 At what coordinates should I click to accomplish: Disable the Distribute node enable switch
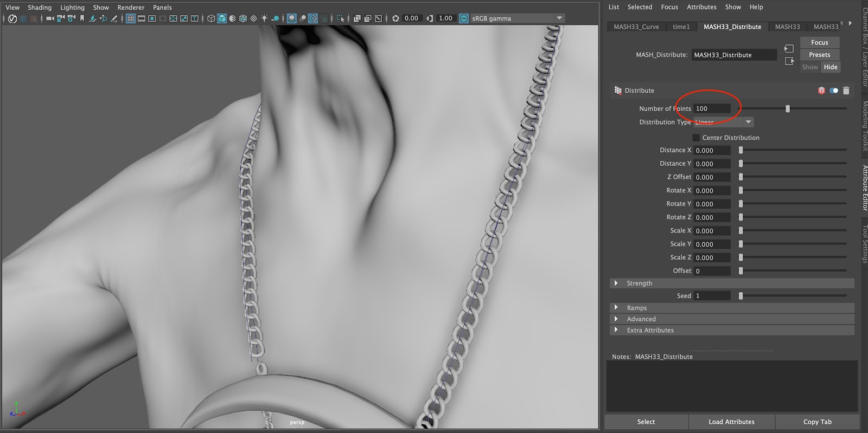pos(834,91)
